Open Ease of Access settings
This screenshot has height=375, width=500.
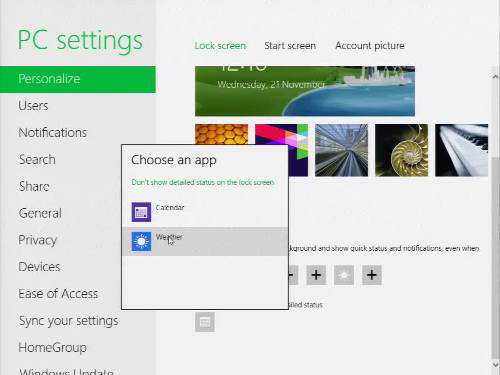[58, 294]
